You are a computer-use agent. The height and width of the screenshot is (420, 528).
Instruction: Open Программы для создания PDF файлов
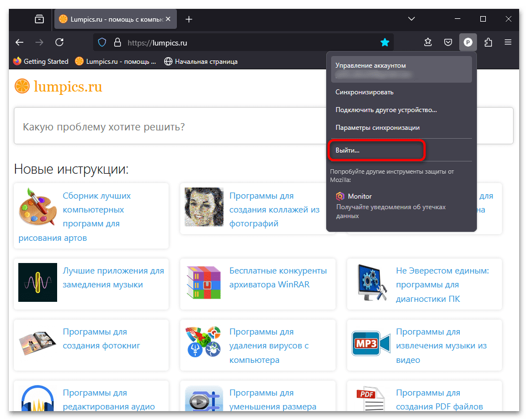[x=439, y=400]
